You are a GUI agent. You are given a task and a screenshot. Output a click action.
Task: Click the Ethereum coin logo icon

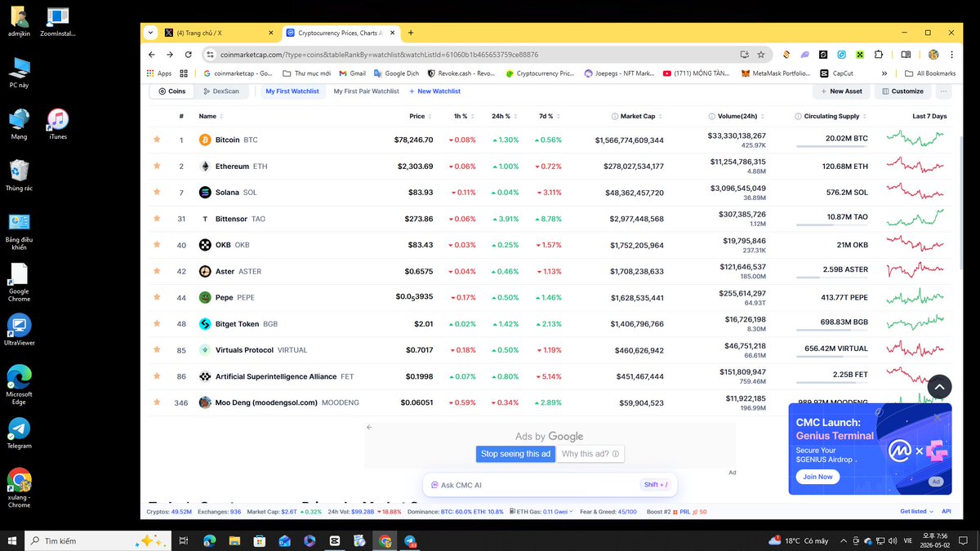[x=205, y=166]
